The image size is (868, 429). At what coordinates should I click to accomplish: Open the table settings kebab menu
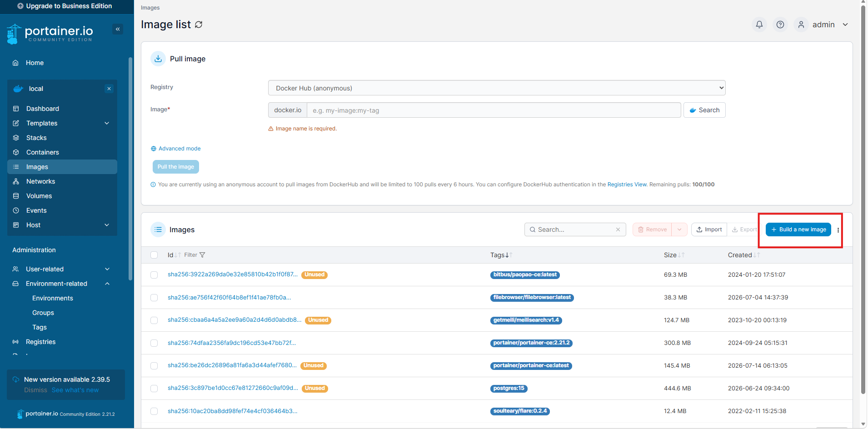coord(838,230)
